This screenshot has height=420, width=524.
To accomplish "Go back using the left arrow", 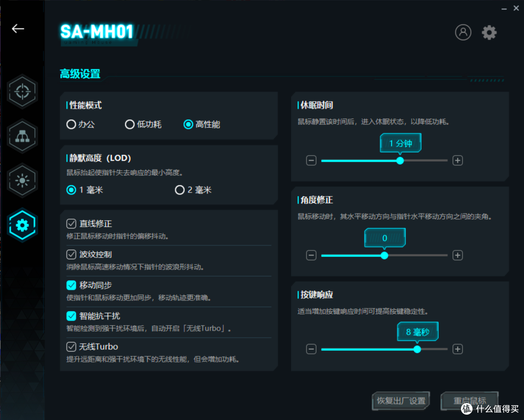I will [18, 29].
